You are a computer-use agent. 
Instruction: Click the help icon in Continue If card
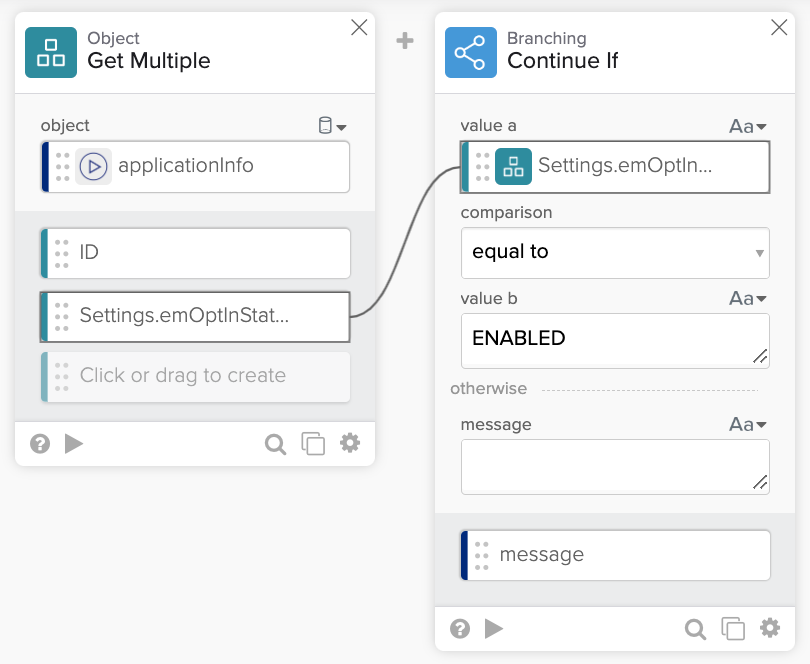[x=460, y=628]
